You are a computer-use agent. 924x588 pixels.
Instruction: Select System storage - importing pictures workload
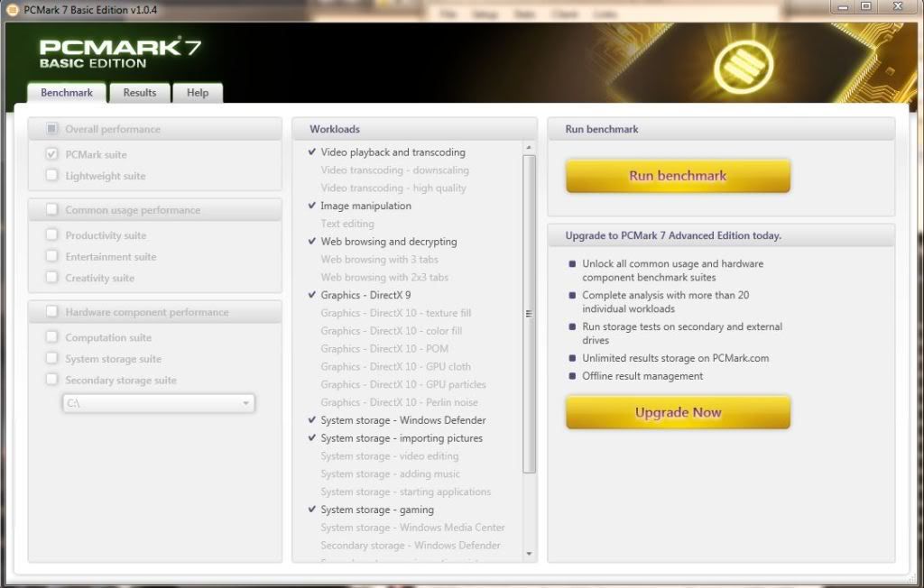[402, 438]
